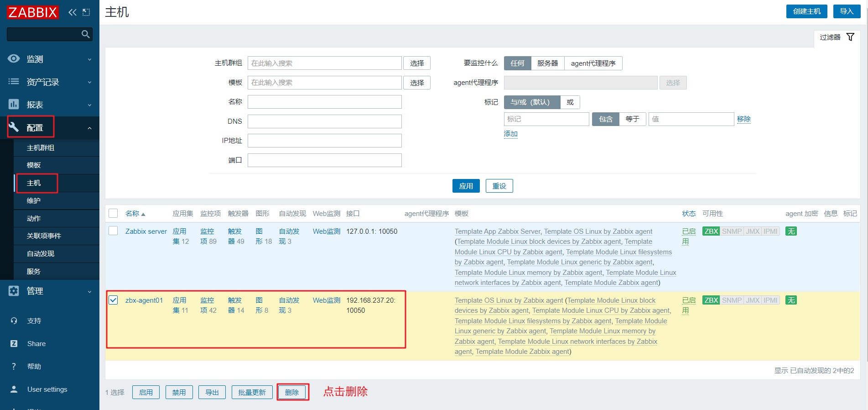This screenshot has width=868, height=410.
Task: Click 选择 button beside 主机群组
Action: point(417,63)
